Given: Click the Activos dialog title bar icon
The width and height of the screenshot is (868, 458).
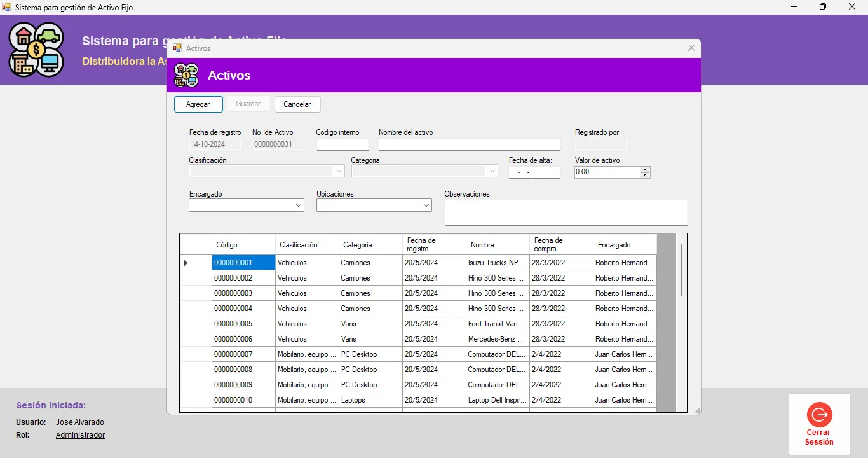Looking at the screenshot, I should tap(177, 48).
